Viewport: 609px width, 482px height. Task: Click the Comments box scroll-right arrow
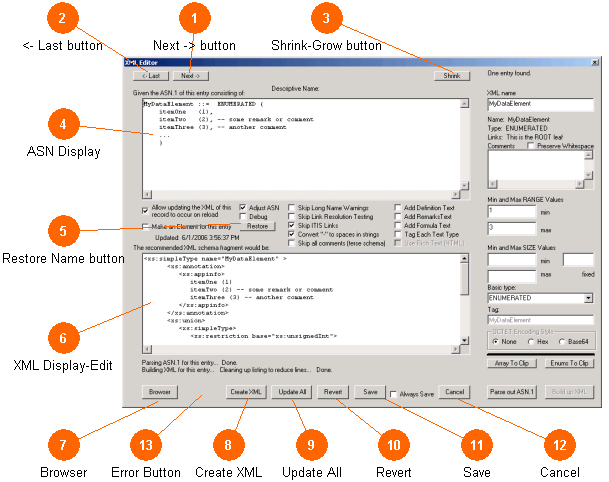coord(580,184)
